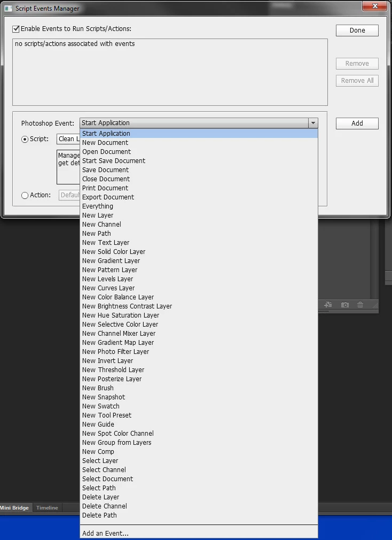
Task: Pick the Everything event option
Action: pos(199,206)
